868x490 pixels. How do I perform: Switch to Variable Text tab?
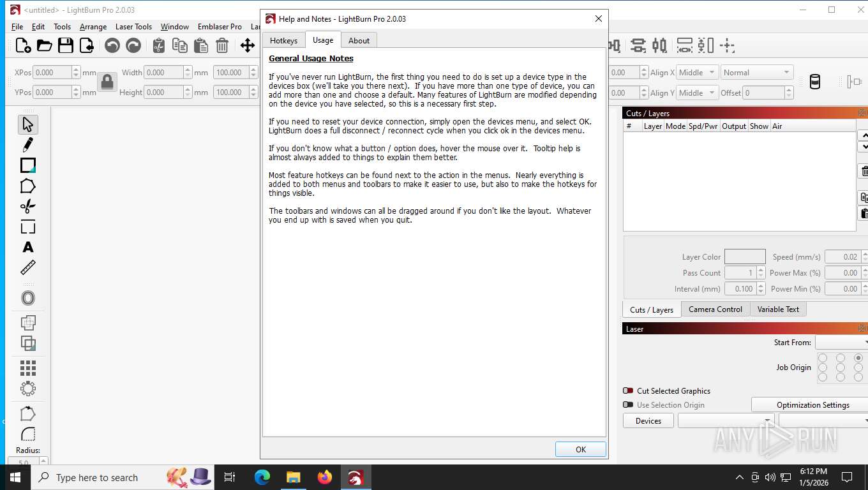coord(778,309)
